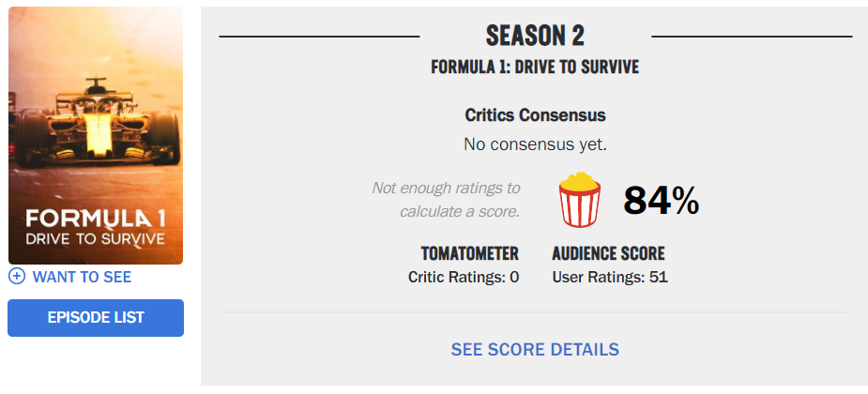Click the poster's Formula 1 title text
The image size is (868, 394).
click(96, 220)
